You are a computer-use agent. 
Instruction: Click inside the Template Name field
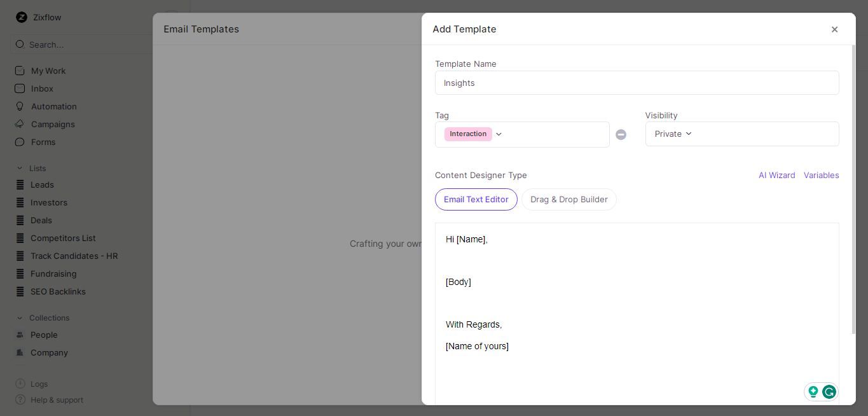tap(637, 83)
